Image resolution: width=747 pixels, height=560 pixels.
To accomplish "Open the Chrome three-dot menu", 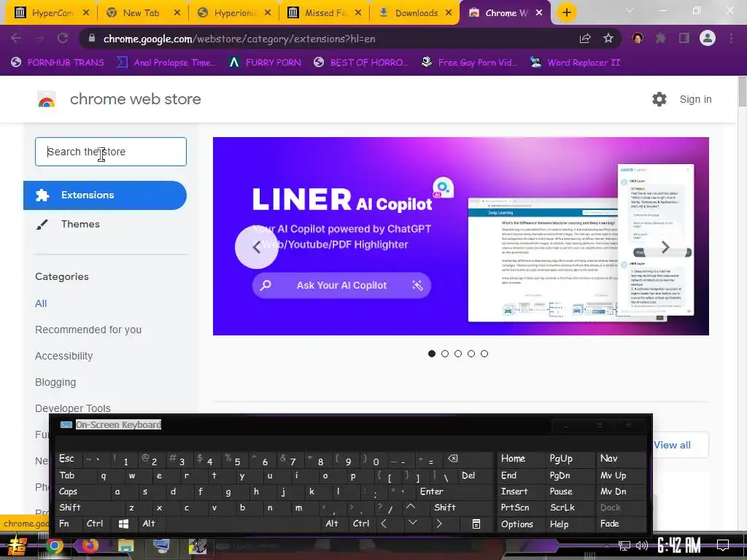I will coord(731,38).
